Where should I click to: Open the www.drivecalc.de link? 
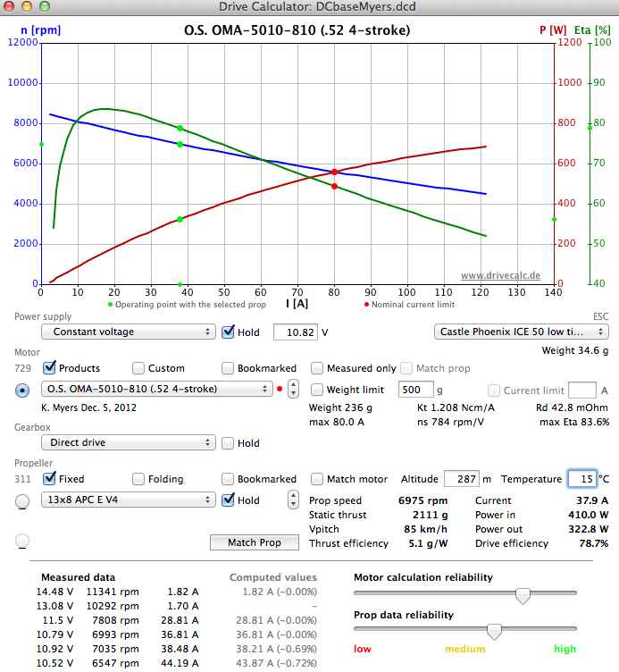pos(500,275)
